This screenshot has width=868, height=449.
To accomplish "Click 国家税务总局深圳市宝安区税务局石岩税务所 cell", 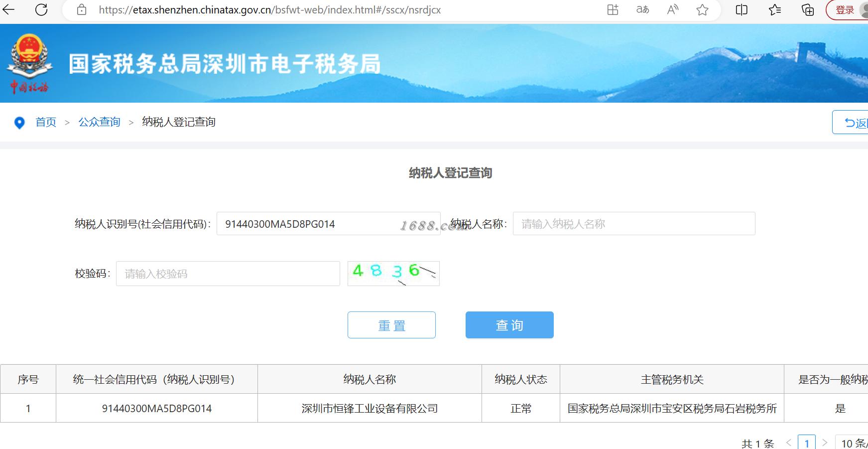I will click(x=672, y=409).
